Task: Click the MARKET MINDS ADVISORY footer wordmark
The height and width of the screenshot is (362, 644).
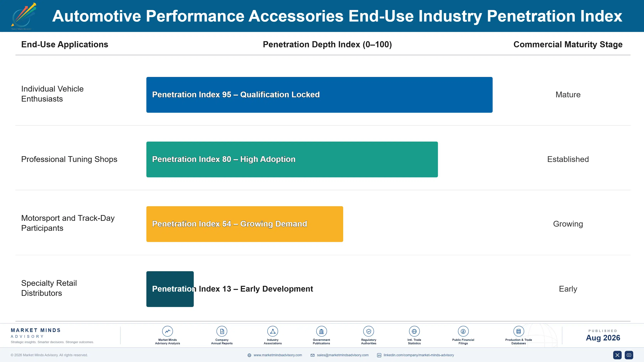Action: click(x=36, y=333)
